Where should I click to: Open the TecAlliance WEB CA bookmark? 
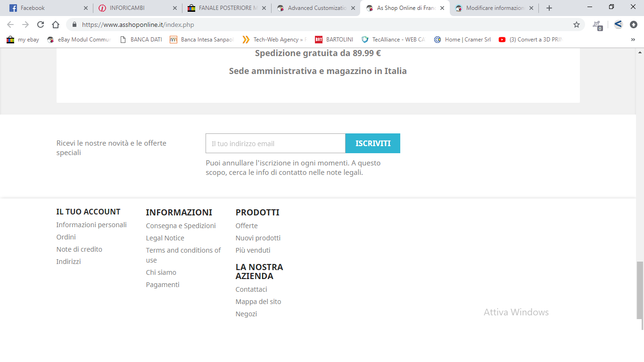click(x=393, y=40)
